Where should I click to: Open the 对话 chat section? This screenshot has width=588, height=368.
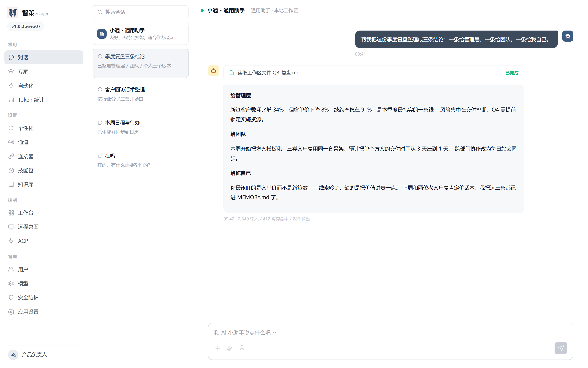click(44, 57)
